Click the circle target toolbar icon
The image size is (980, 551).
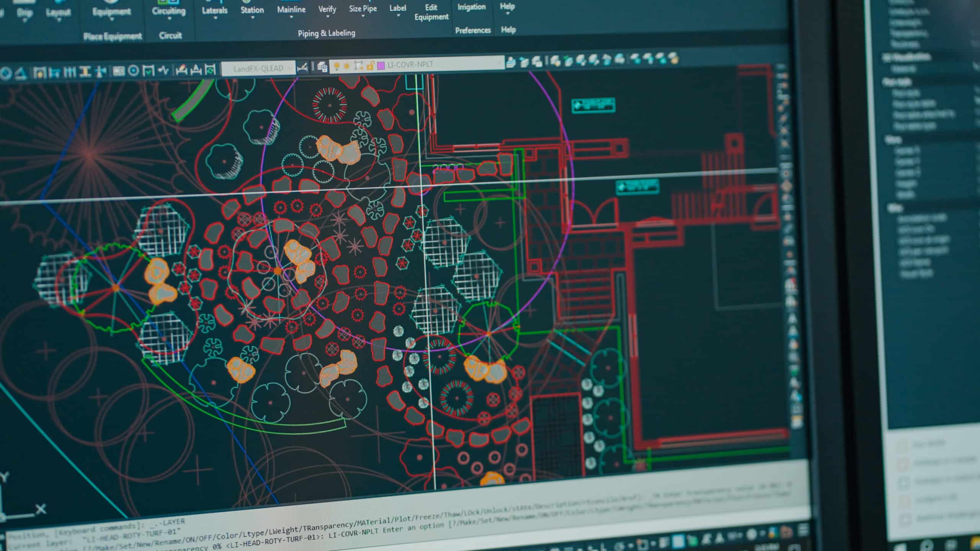click(x=133, y=71)
